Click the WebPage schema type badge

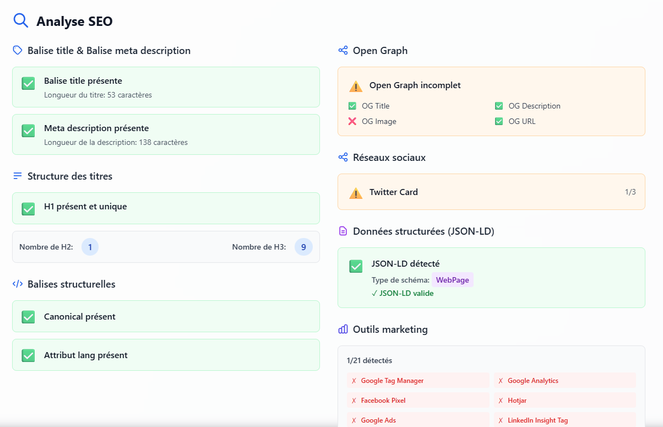click(452, 280)
